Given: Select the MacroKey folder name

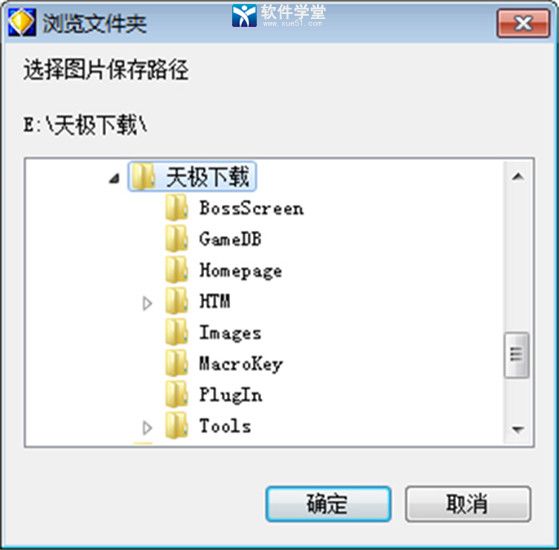Looking at the screenshot, I should (x=241, y=364).
